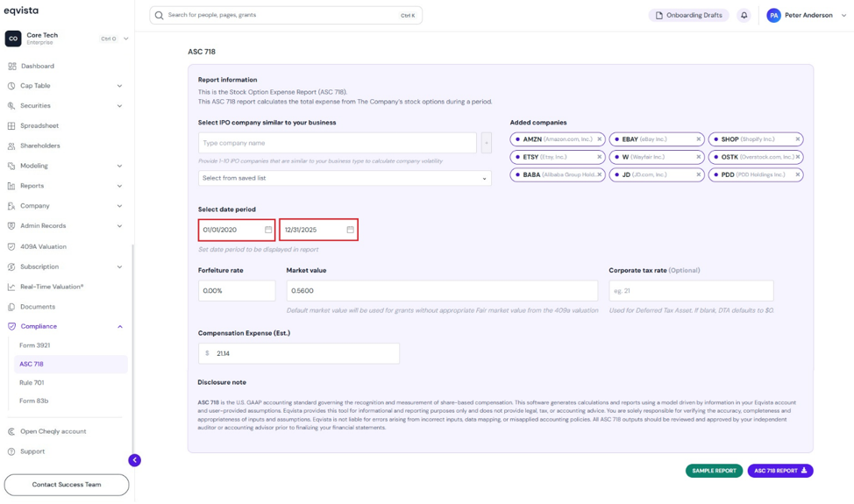This screenshot has height=504, width=854.
Task: Expand the Cap Table menu chevron
Action: click(x=119, y=86)
